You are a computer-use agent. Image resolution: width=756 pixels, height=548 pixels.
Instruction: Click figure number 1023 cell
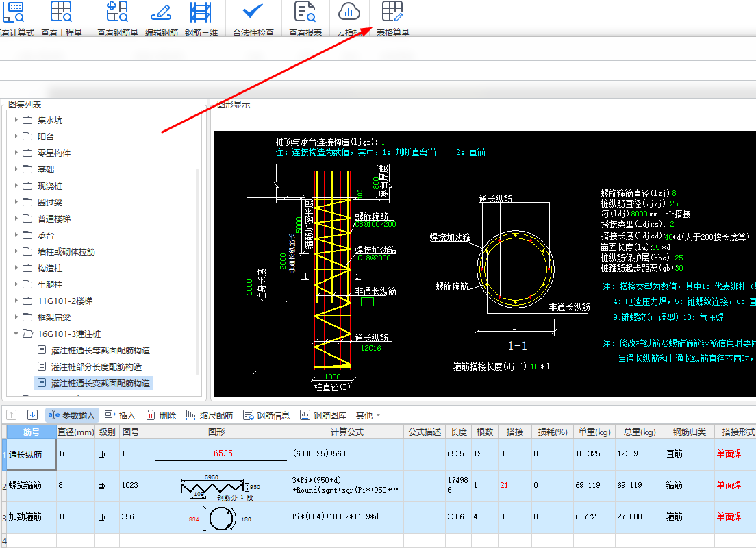(x=131, y=485)
